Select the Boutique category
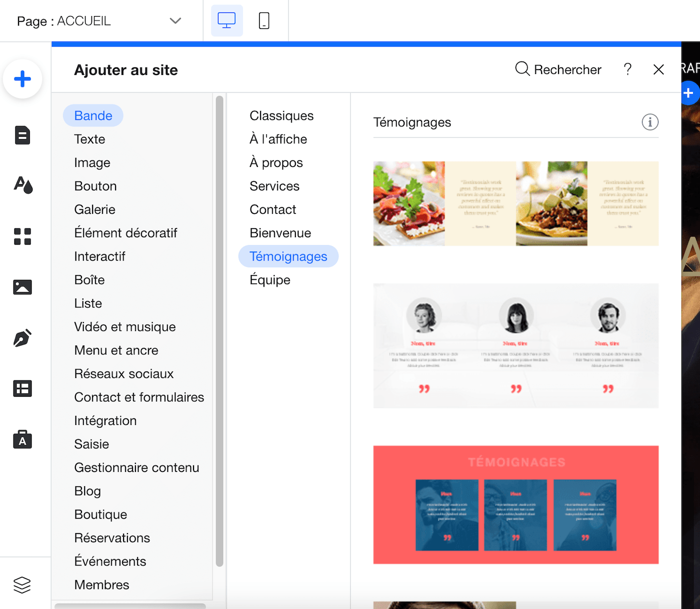Screen dimensions: 700x609 click(100, 514)
